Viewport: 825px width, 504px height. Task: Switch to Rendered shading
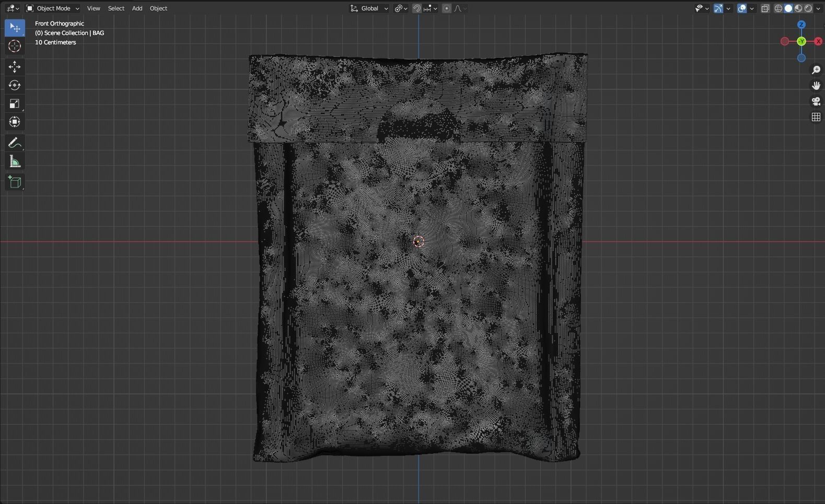tap(808, 8)
